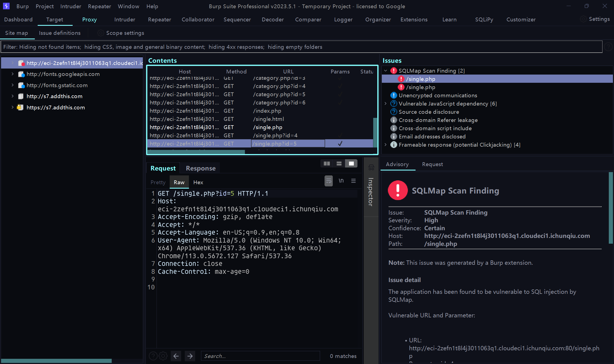Screen dimensions: 614x364
Task: Click search help question icon
Action: click(x=153, y=356)
